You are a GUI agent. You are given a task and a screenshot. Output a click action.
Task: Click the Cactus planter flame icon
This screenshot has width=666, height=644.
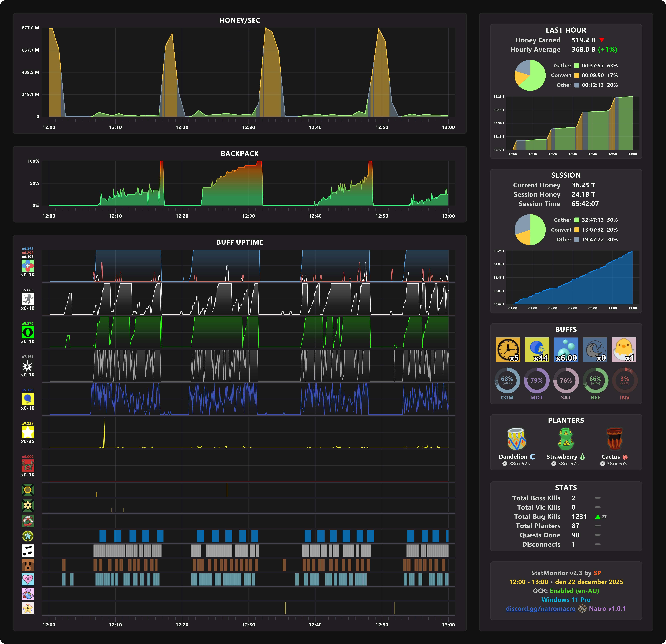(x=625, y=457)
